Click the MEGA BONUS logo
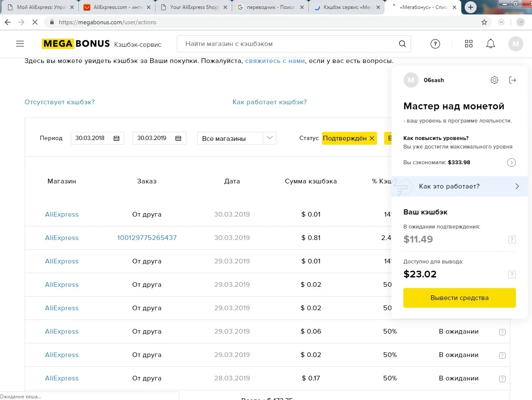 75,43
